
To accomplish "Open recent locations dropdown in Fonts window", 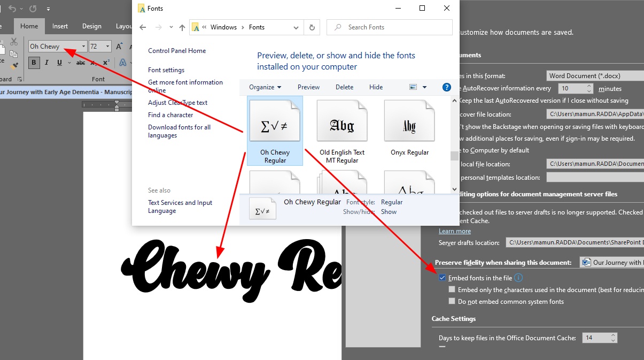I will click(171, 27).
